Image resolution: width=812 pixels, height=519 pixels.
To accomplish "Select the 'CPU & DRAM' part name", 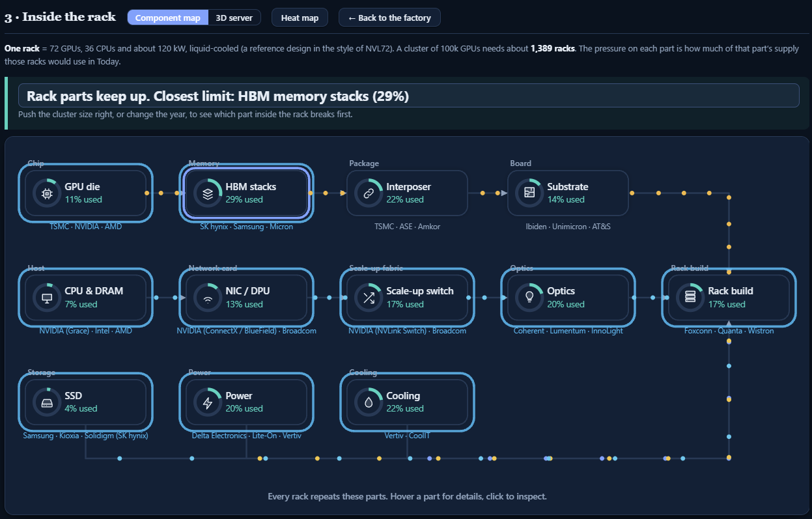I will (x=94, y=291).
